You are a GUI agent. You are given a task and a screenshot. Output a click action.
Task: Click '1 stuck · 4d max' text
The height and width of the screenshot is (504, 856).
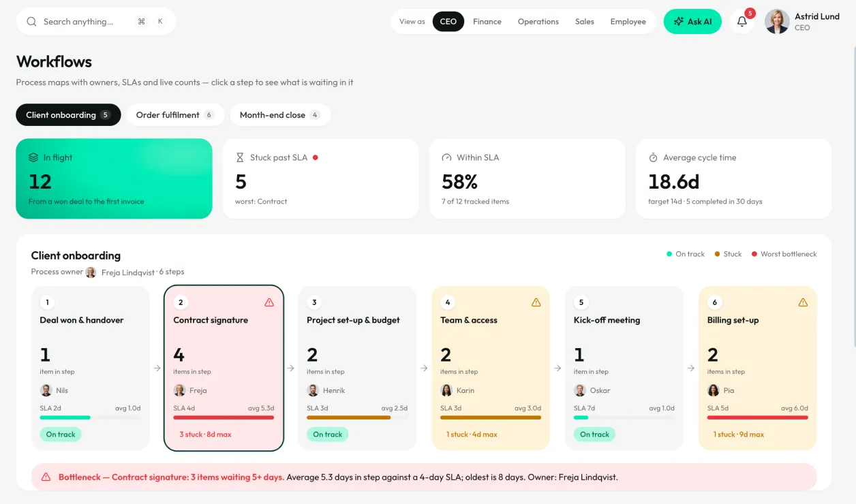pos(472,435)
